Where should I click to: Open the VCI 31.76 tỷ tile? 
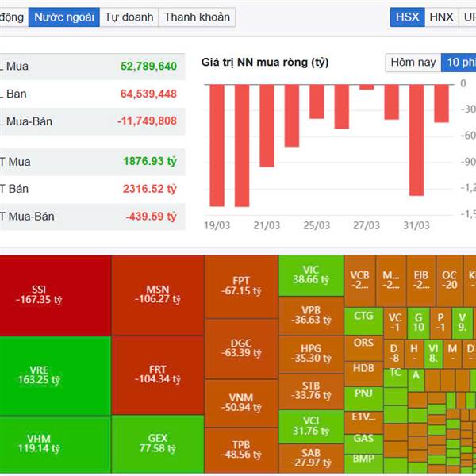coord(311,427)
